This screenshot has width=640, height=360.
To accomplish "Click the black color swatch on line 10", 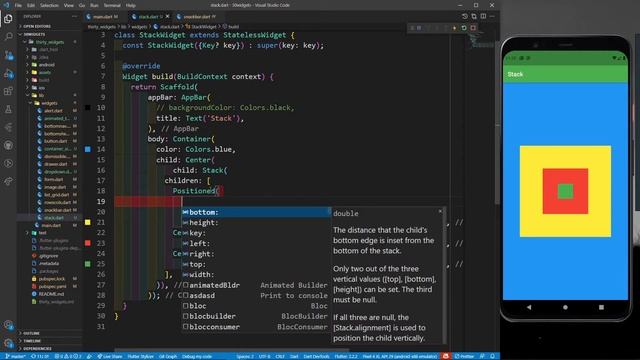I will coord(88,108).
